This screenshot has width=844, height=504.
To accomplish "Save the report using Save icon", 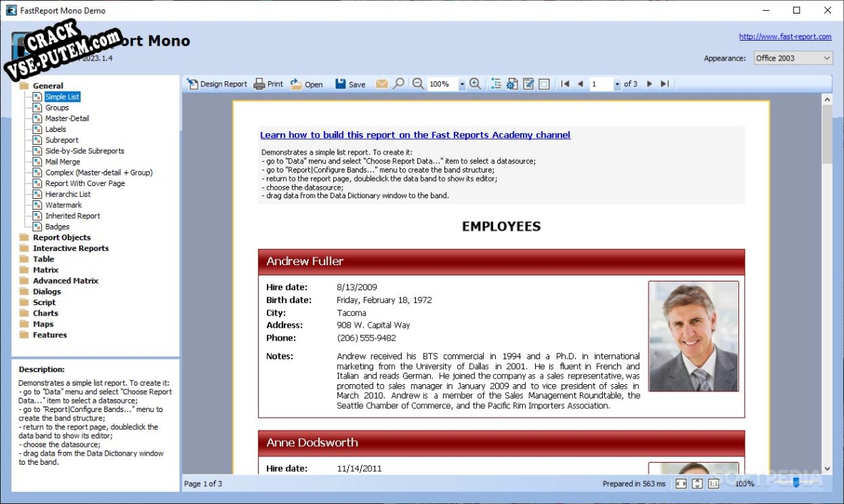I will coord(350,84).
